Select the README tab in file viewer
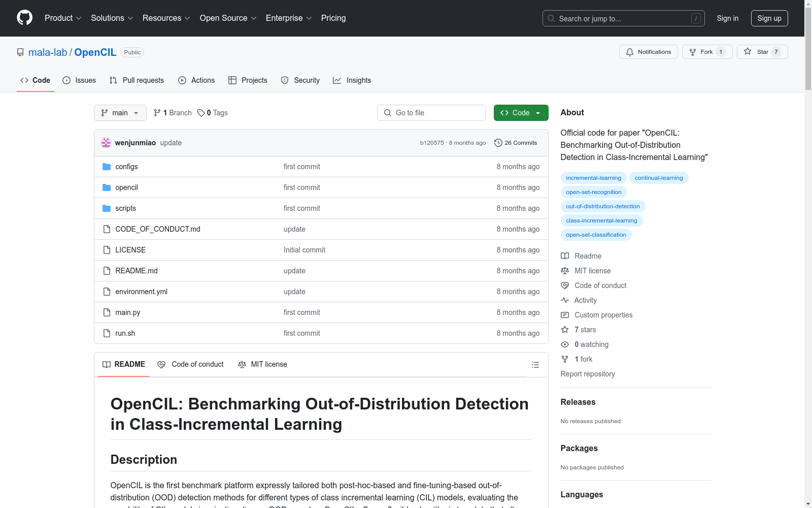 pos(124,364)
